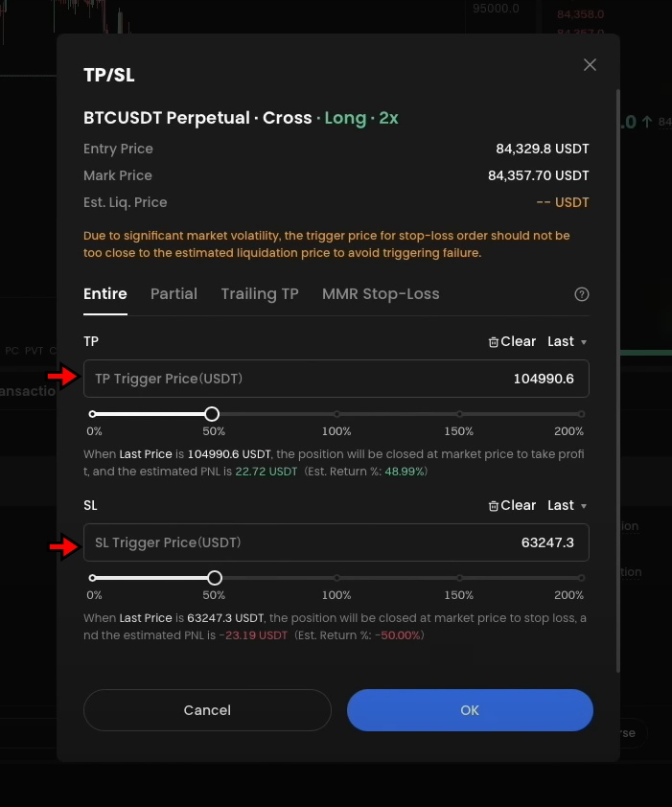Expand the Last selector next to SL Clear
672x807 pixels.
click(x=566, y=505)
